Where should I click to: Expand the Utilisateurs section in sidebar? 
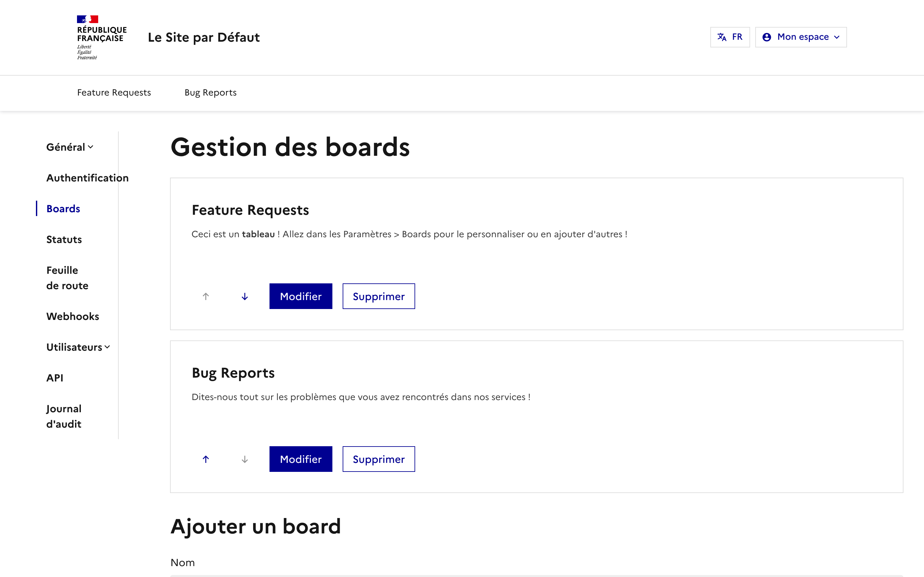(78, 347)
